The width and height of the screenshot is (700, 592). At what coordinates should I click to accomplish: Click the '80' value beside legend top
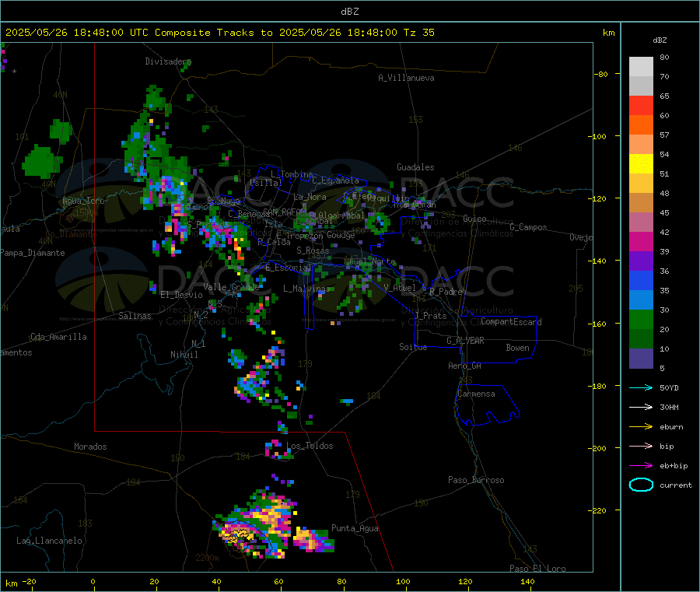pos(664,57)
